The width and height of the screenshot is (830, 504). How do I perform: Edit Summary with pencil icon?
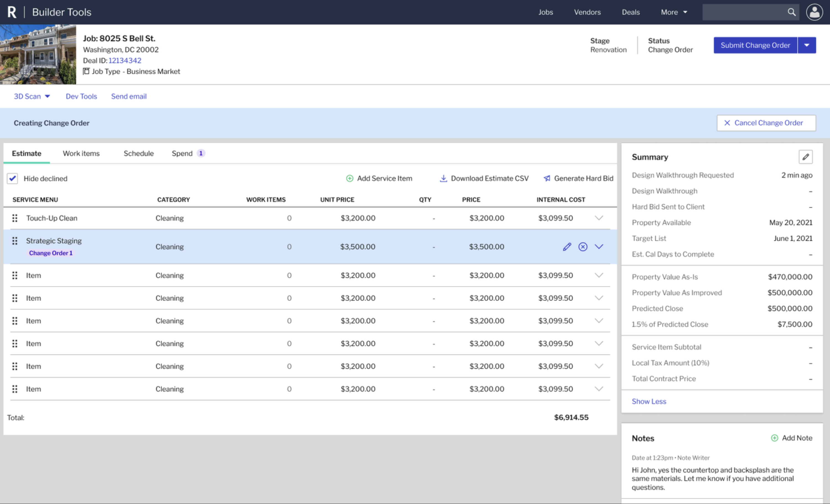(x=805, y=157)
